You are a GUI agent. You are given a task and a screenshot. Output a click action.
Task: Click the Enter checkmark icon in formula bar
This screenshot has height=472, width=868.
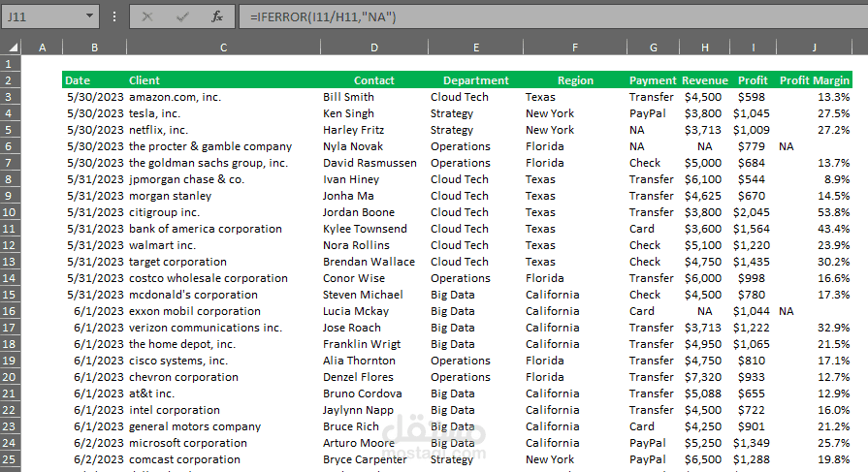coord(182,17)
